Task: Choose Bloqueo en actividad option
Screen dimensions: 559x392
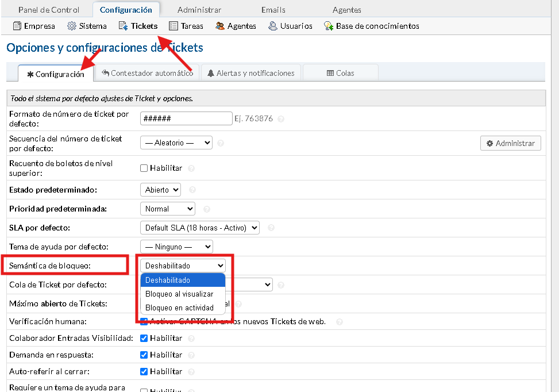Action: point(179,308)
